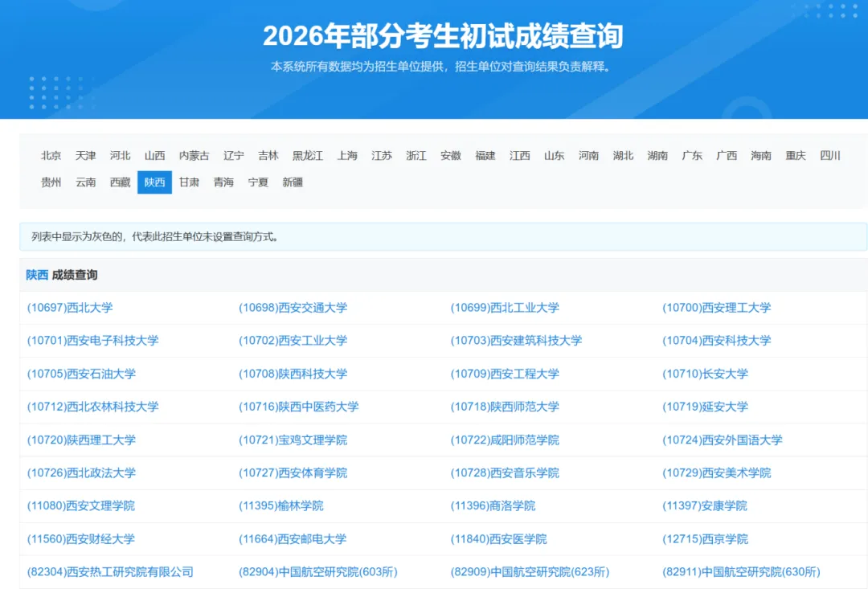Select the 四川 province tab
The height and width of the screenshot is (589, 868).
pyautogui.click(x=829, y=156)
